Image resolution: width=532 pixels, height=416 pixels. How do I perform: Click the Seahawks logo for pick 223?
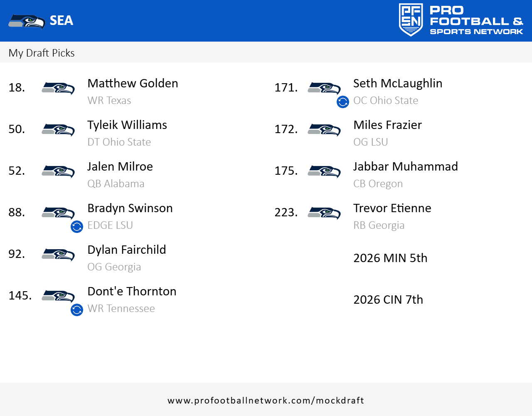pyautogui.click(x=324, y=213)
